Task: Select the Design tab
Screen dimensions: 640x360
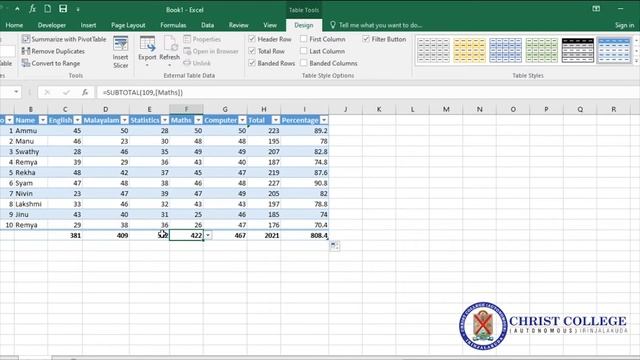Action: (x=304, y=25)
